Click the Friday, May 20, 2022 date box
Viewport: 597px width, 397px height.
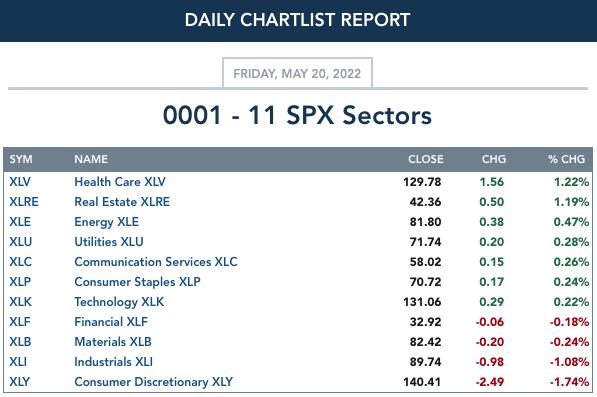pos(297,73)
